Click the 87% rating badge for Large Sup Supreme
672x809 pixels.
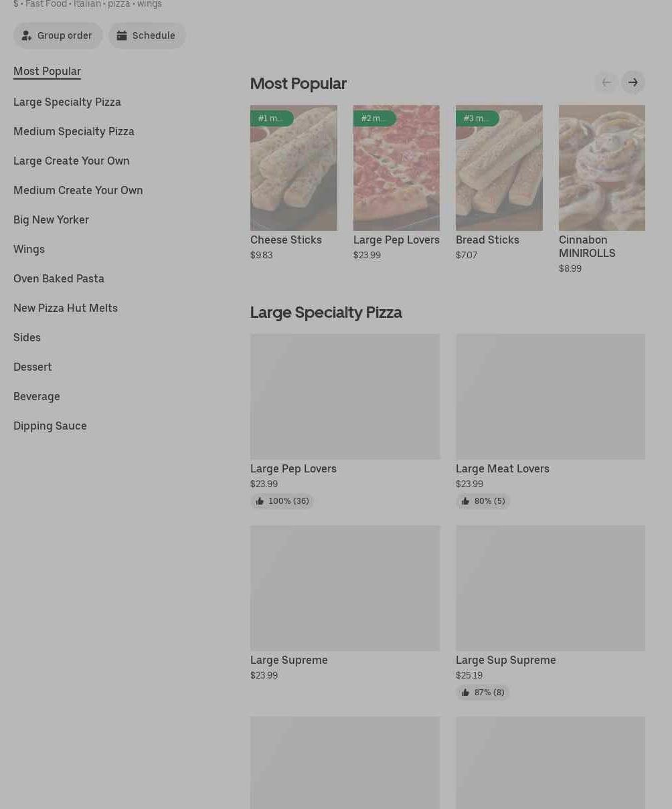coord(483,693)
